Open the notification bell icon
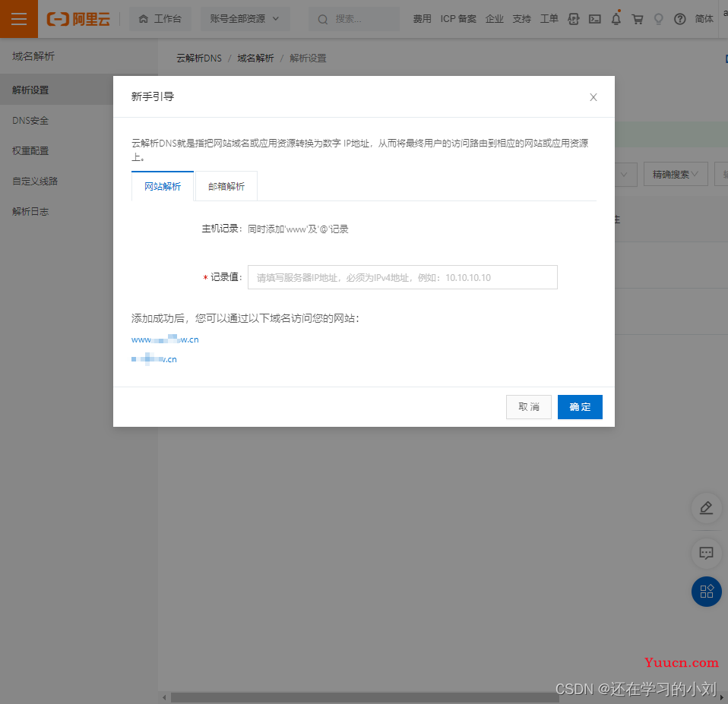 616,18
